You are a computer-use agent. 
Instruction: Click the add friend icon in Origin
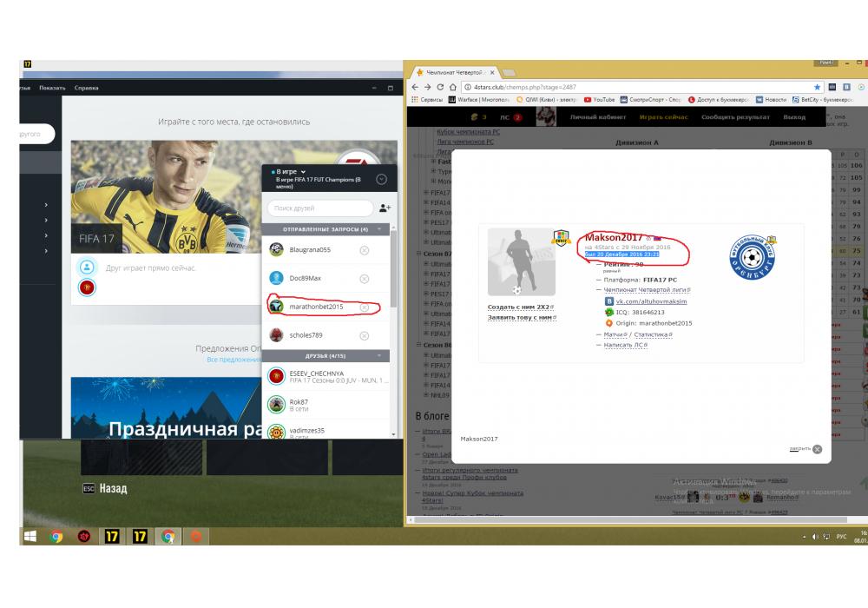point(385,208)
